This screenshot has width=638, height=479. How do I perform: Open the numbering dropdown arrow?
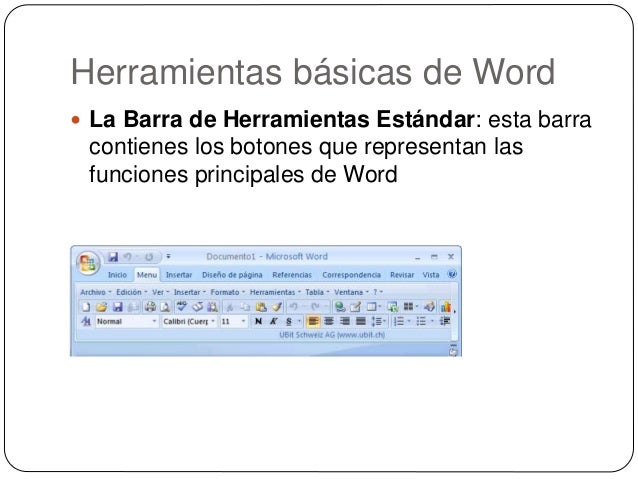pos(409,322)
